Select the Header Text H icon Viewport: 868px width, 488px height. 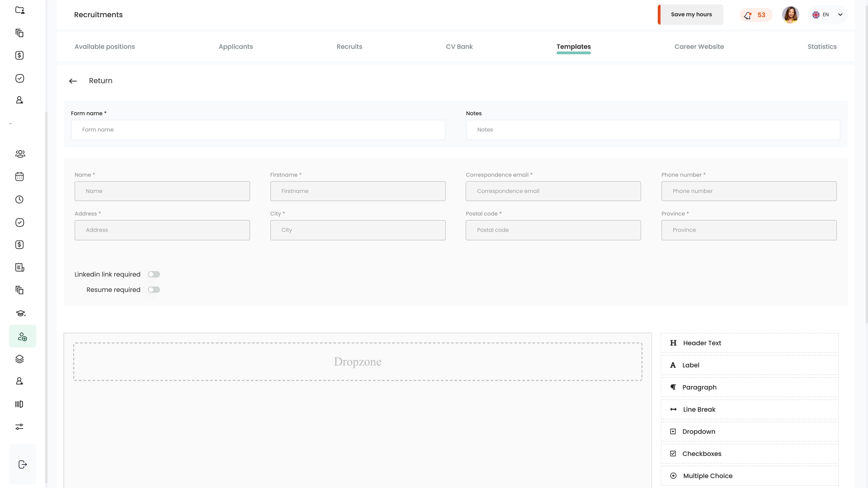tap(673, 343)
